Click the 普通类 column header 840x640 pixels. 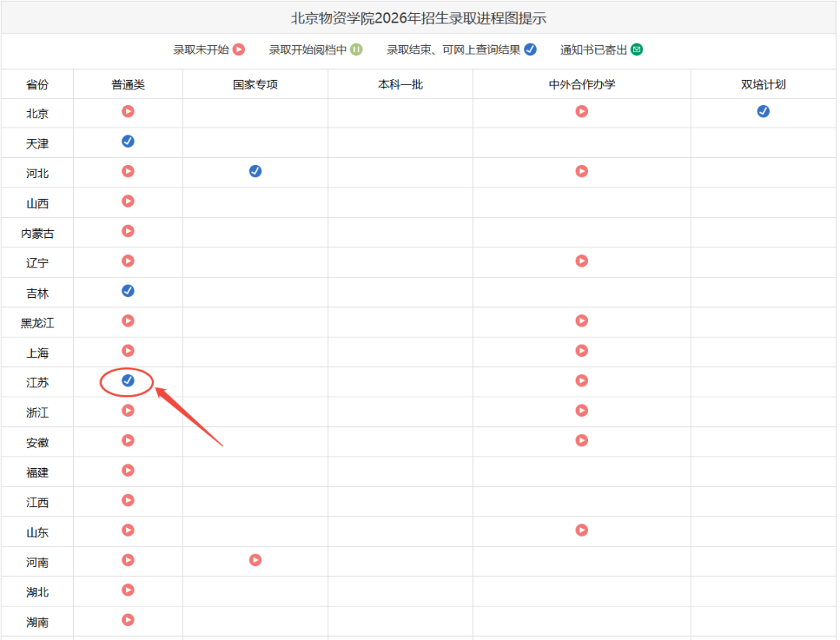(128, 85)
